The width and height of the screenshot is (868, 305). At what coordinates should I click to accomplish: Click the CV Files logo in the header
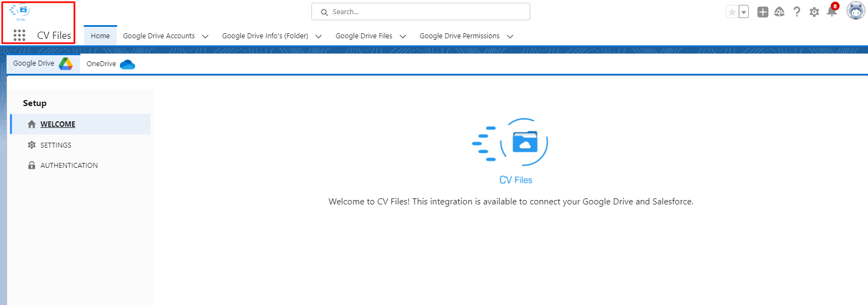tap(20, 11)
